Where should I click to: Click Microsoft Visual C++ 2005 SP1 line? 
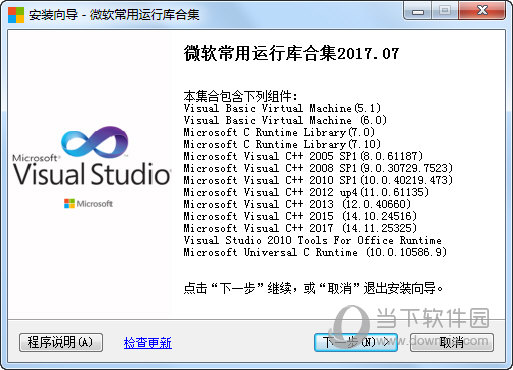[x=303, y=156]
